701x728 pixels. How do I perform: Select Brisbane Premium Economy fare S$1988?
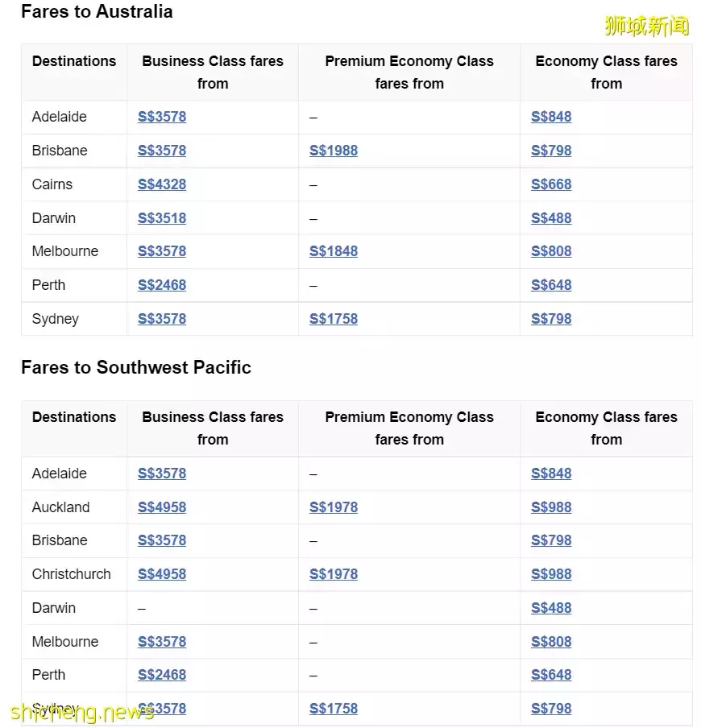[x=334, y=151]
